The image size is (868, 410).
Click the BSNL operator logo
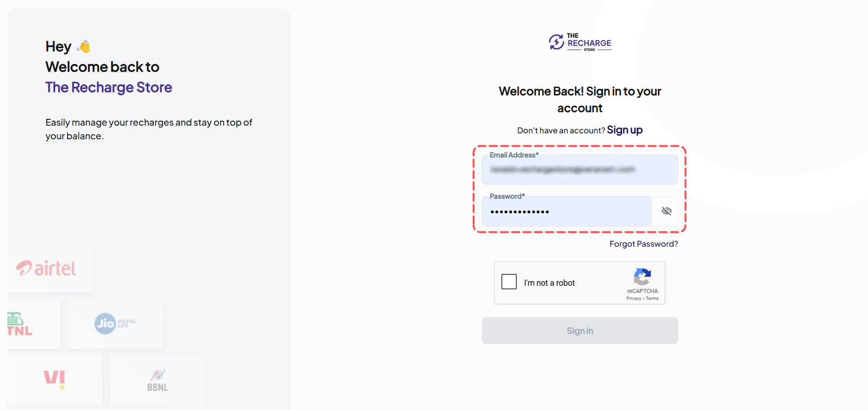point(157,381)
